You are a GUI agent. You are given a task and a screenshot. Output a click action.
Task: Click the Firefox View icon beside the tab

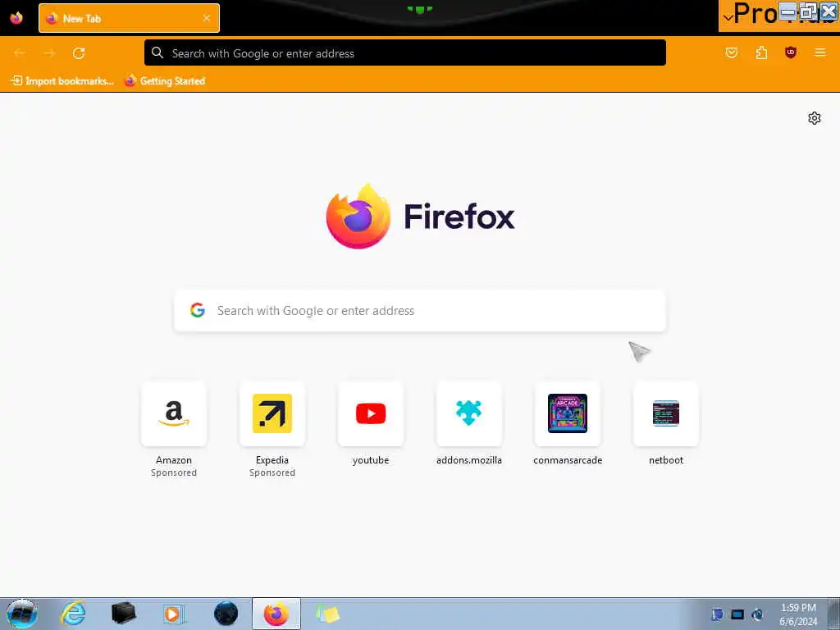point(16,18)
